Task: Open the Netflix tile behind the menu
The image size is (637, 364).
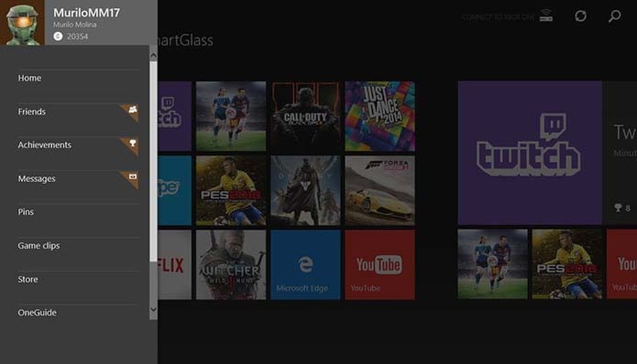Action: (x=174, y=265)
